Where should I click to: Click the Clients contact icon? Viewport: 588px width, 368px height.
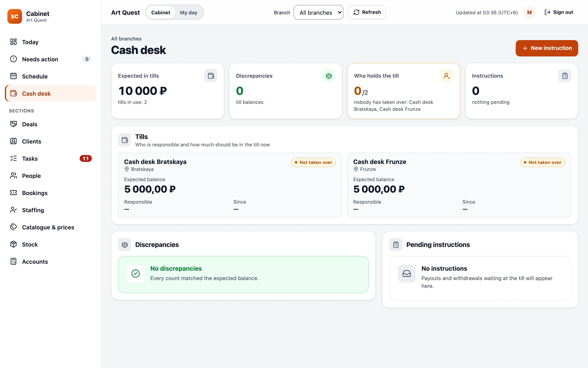13,141
